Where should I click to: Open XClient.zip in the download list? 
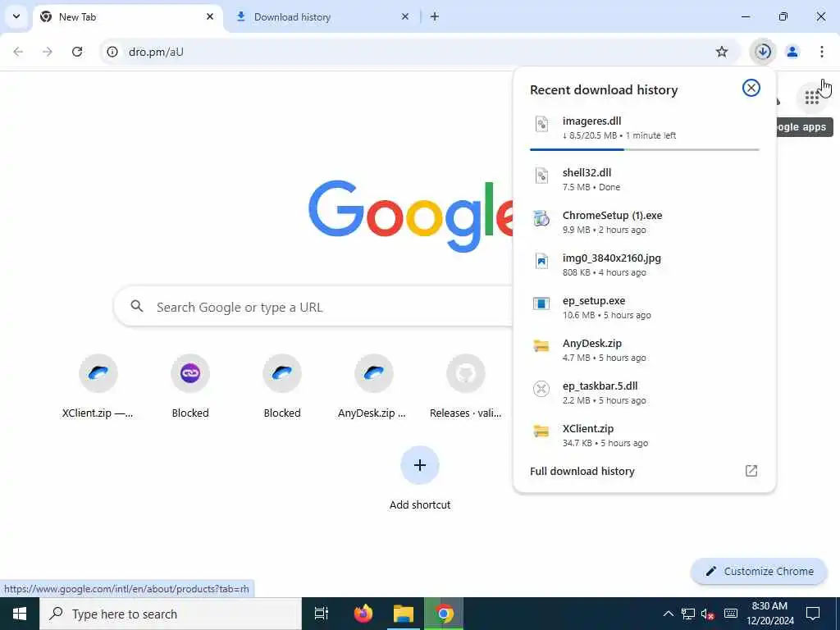tap(645, 435)
